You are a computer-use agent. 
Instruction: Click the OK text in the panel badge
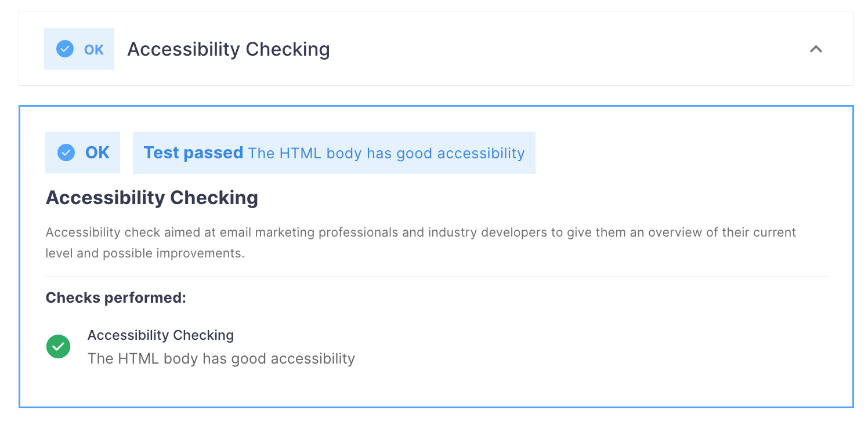[x=97, y=153]
